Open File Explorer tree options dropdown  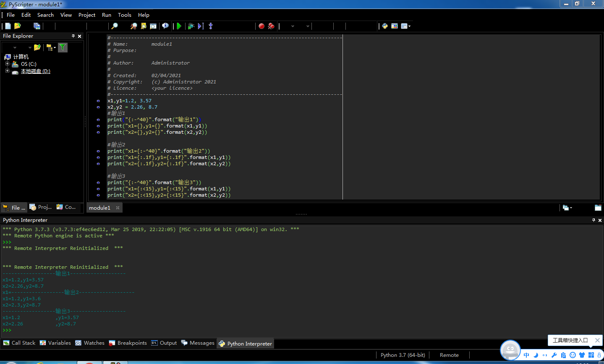[x=51, y=47]
